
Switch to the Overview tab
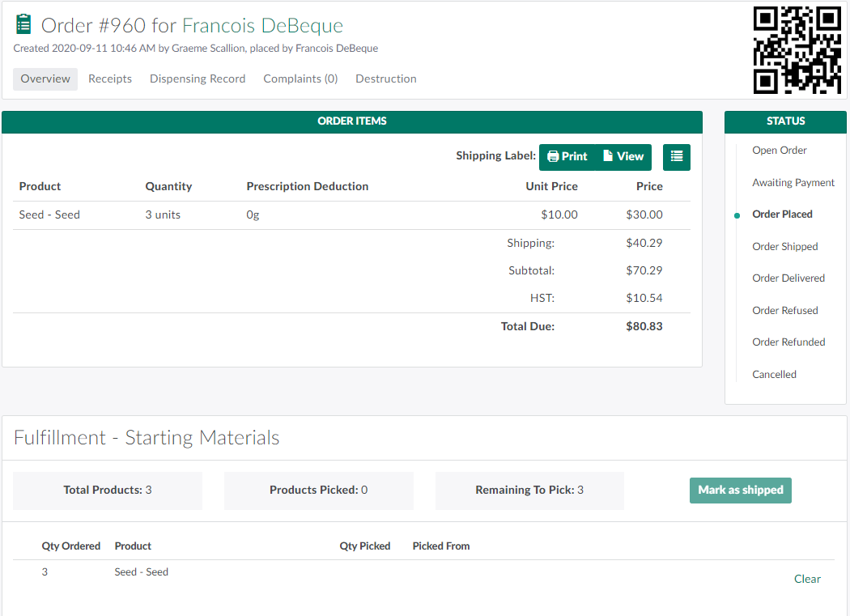[x=45, y=79]
